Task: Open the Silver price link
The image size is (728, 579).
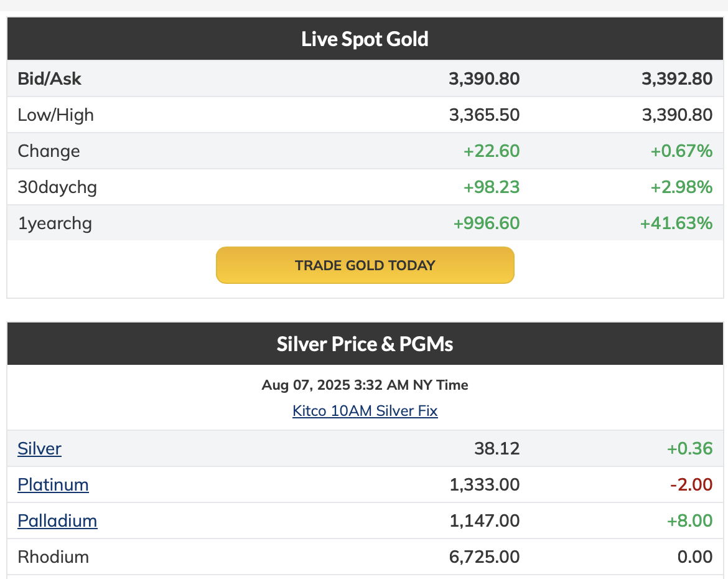Action: pyautogui.click(x=39, y=448)
